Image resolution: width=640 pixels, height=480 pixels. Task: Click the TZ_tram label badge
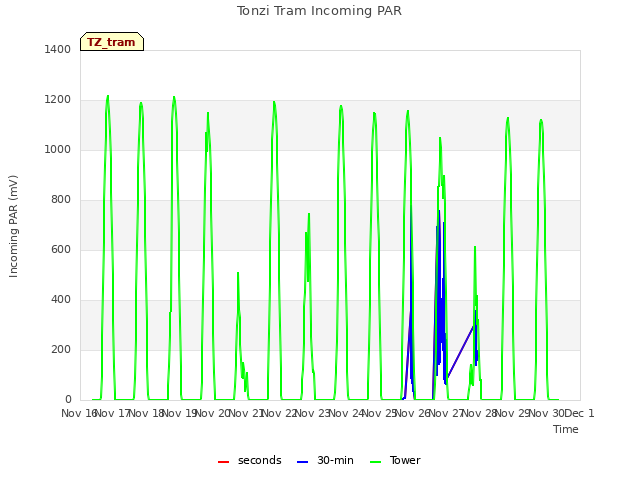coord(112,42)
